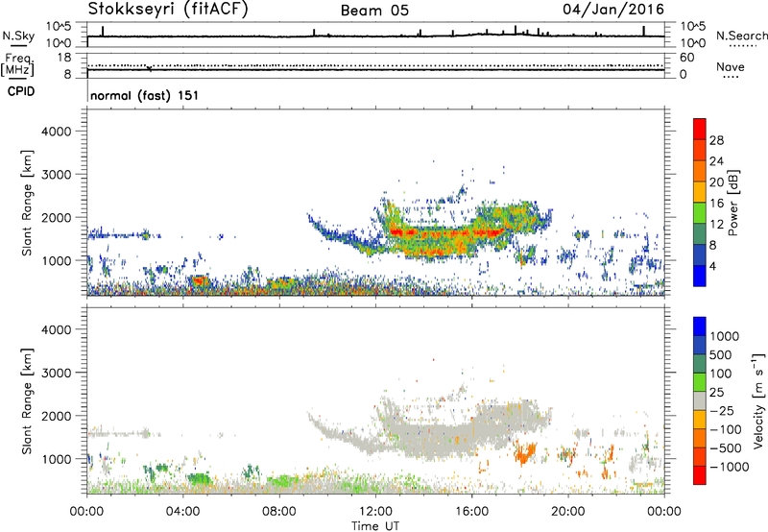Click the orange negative-velocity patch near 18:00

click(524, 452)
